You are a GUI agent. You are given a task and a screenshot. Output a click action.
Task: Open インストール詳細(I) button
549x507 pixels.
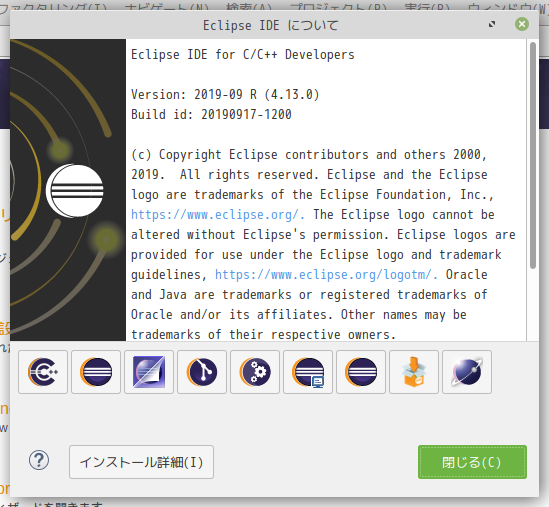[x=141, y=462]
